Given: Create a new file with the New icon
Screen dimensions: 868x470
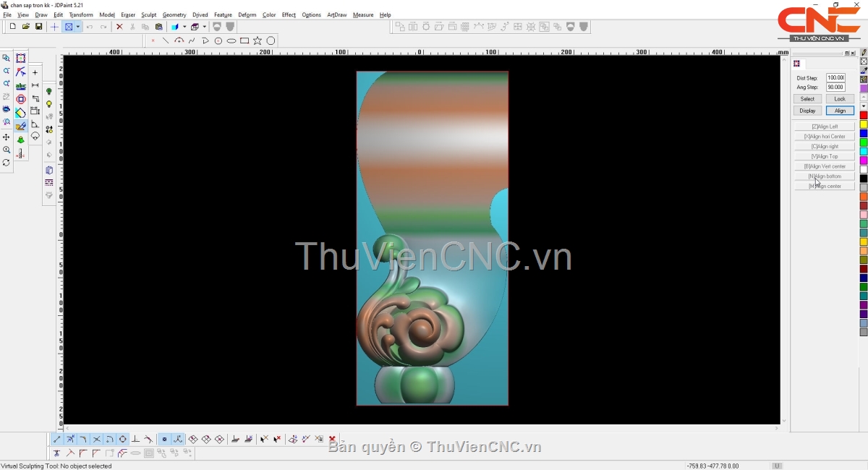Looking at the screenshot, I should (x=12, y=27).
